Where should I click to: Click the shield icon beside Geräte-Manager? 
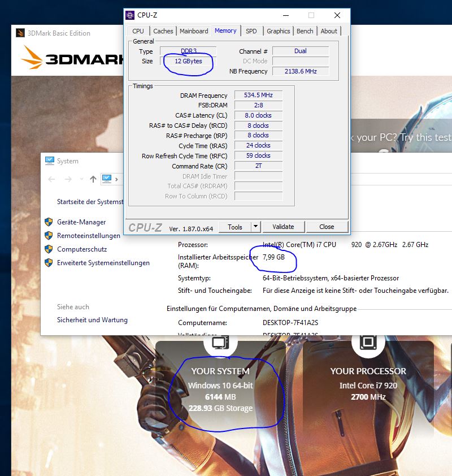[x=49, y=222]
